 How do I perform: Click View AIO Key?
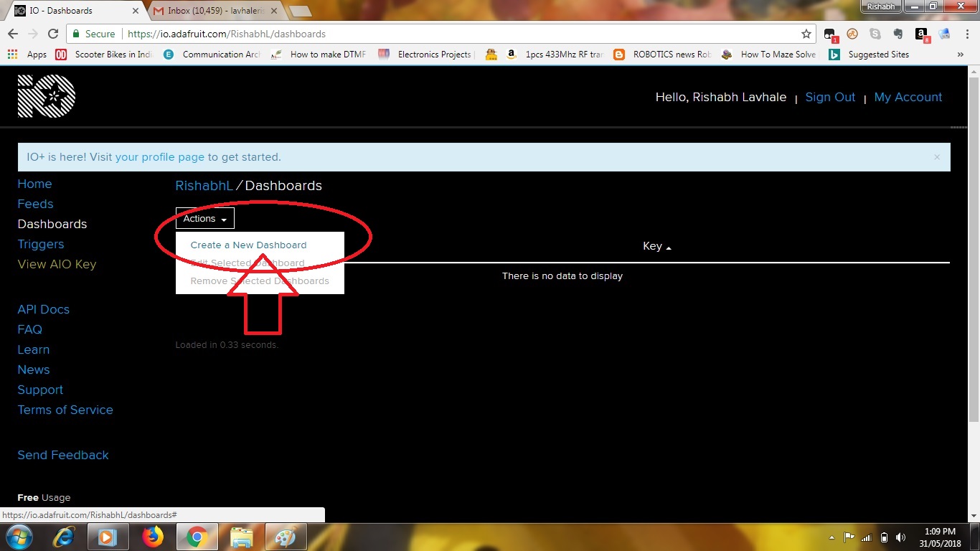click(x=57, y=264)
